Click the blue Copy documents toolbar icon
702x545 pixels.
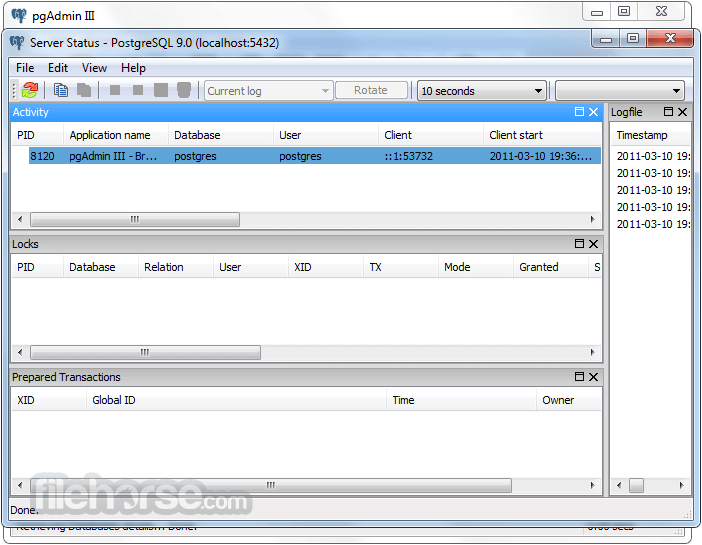(60, 90)
